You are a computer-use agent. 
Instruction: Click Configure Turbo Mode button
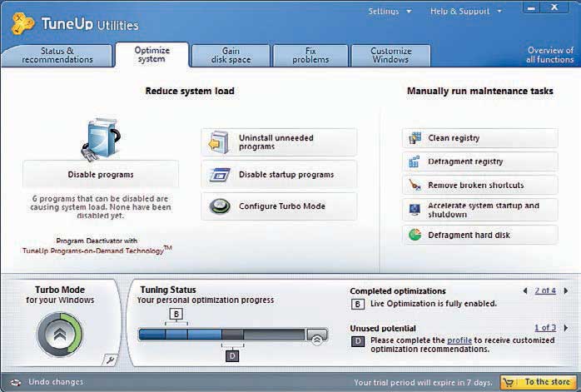(279, 206)
